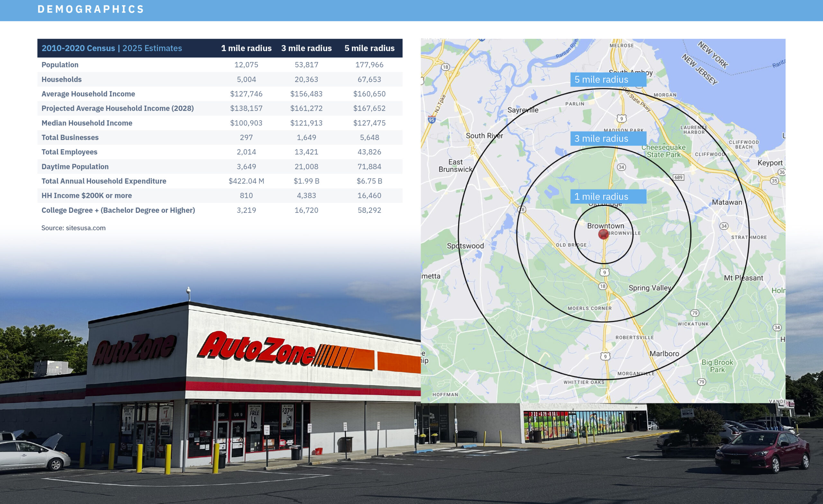Click the households value 5,004
This screenshot has width=823, height=504.
coord(246,79)
